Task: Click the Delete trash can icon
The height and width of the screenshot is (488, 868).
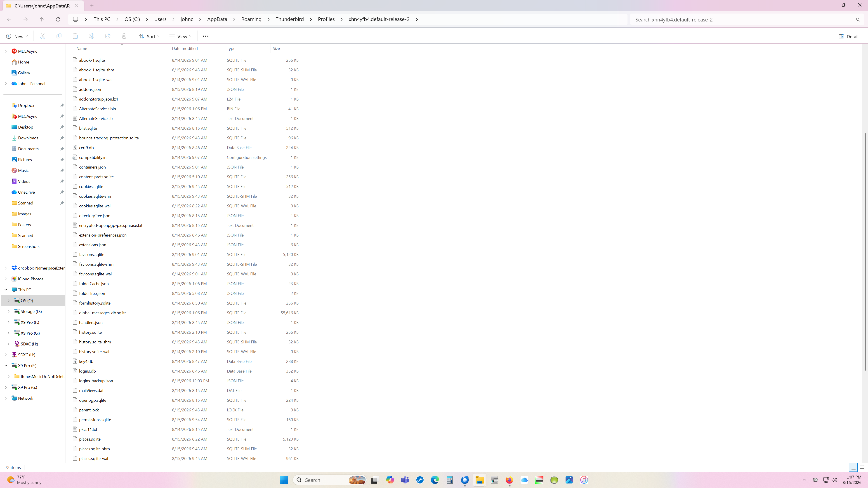Action: click(124, 36)
